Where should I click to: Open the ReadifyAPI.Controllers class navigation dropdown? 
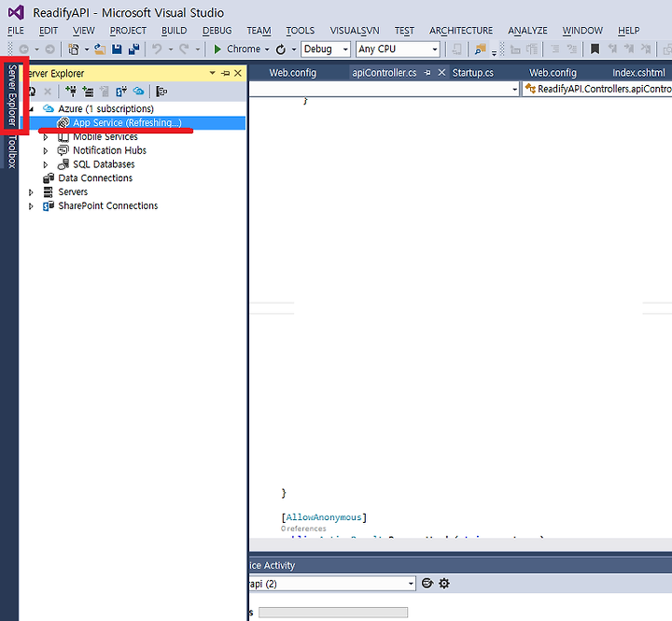[597, 90]
